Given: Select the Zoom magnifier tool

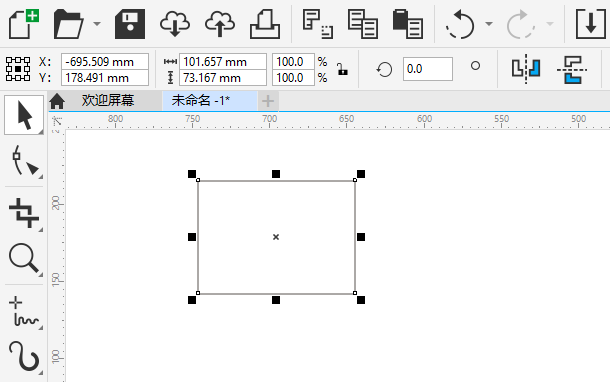Looking at the screenshot, I should [24, 258].
